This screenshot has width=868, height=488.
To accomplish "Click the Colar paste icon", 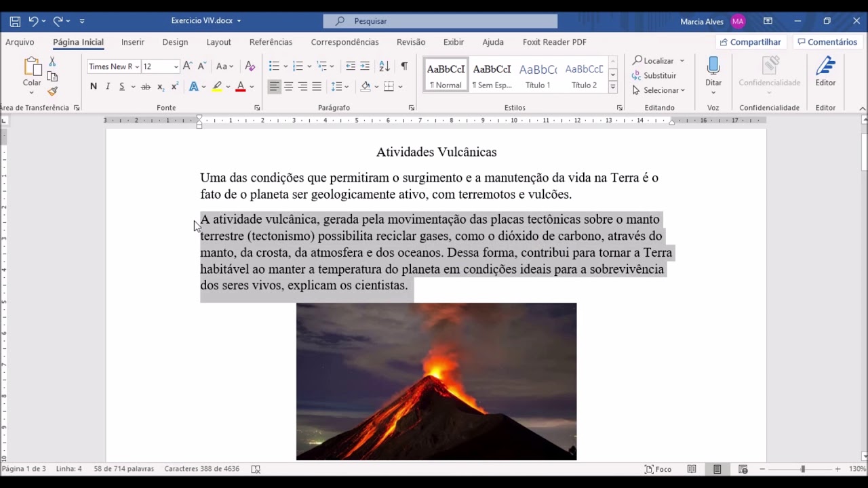I will click(x=32, y=67).
